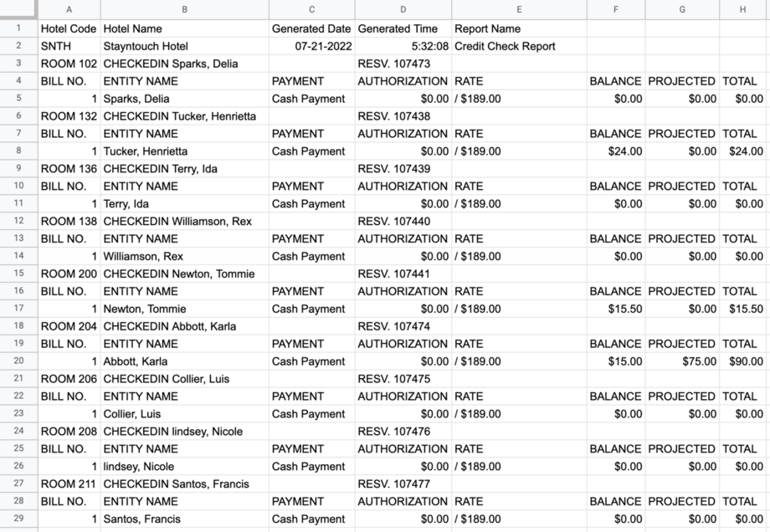This screenshot has width=770, height=532.
Task: Click 'Cash Payment' in Sparks row
Action: [x=312, y=99]
